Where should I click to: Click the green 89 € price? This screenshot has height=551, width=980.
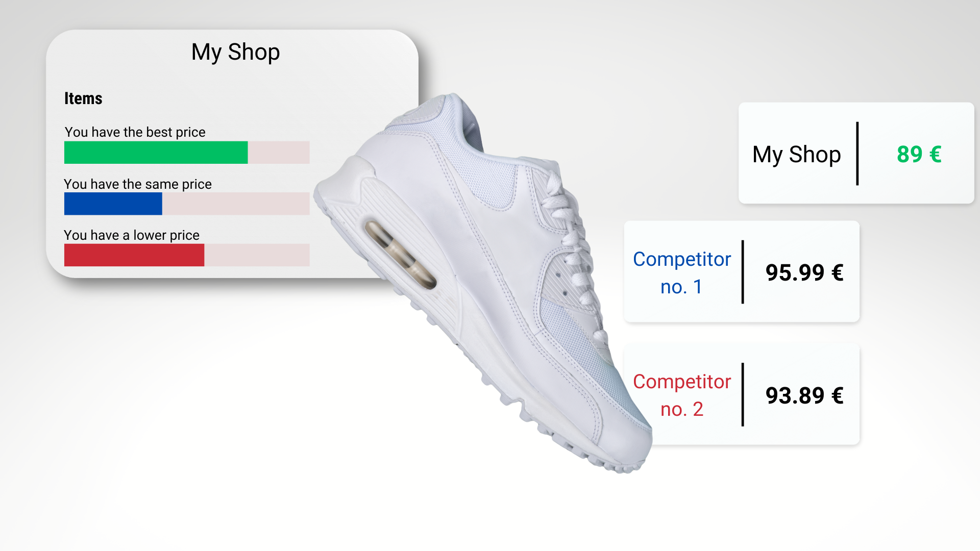919,154
